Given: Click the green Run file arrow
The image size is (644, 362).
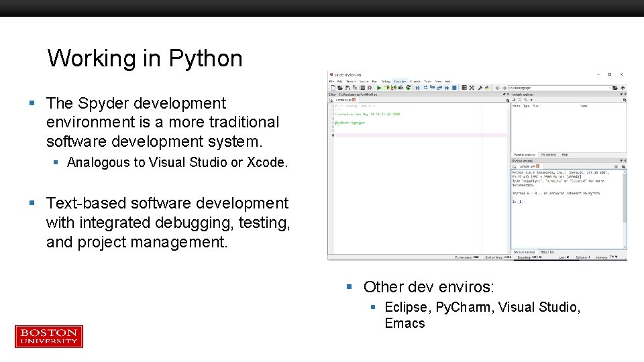Looking at the screenshot, I should coord(379,88).
